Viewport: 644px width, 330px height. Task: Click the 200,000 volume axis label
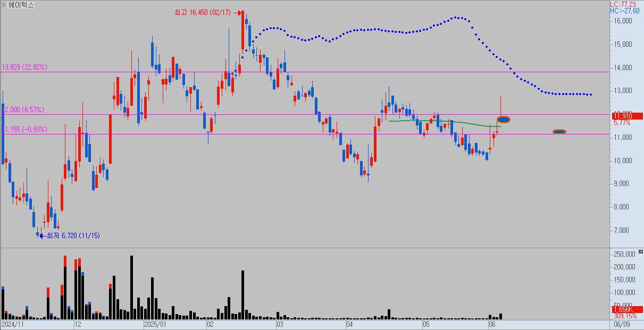pyautogui.click(x=624, y=267)
